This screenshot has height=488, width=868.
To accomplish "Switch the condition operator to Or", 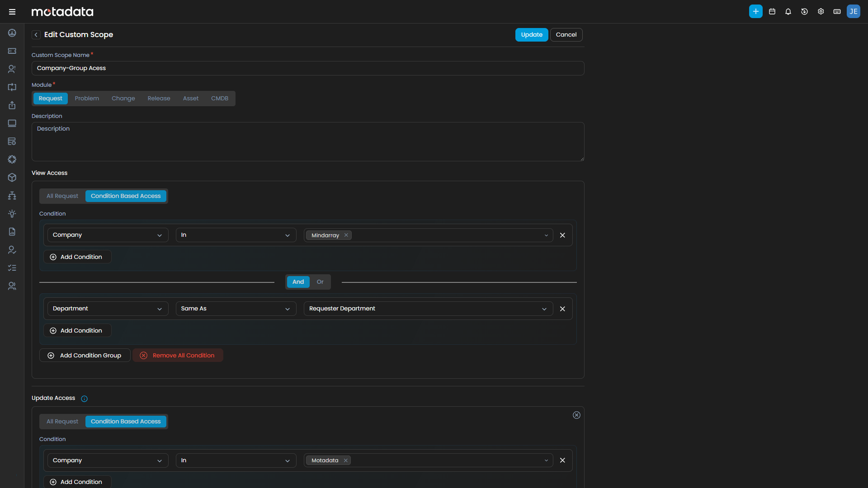I will click(320, 282).
